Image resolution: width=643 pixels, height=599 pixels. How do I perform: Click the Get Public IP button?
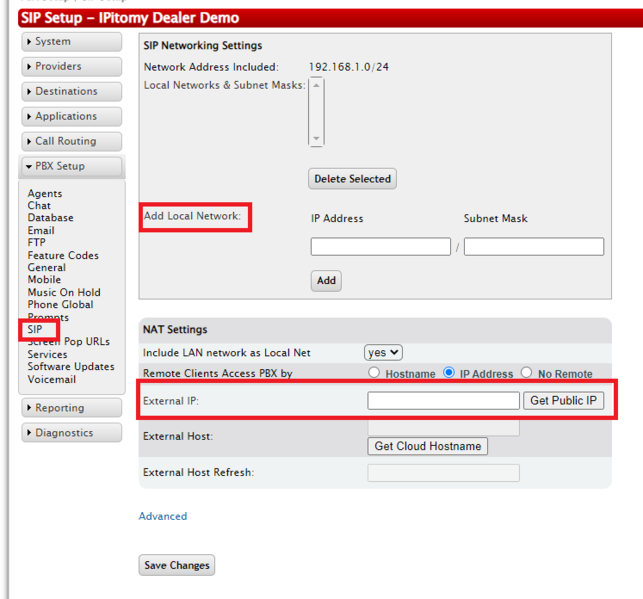(x=563, y=400)
